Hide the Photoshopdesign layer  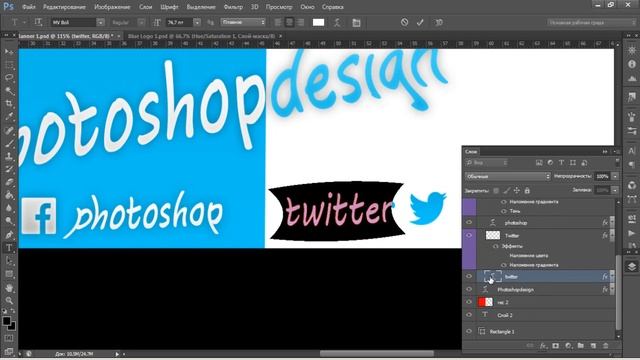click(x=469, y=289)
